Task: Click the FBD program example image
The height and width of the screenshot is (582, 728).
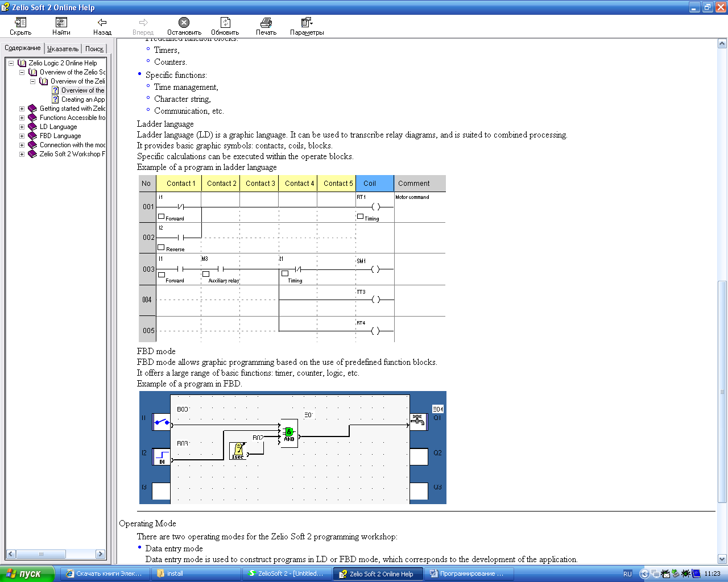Action: point(293,447)
